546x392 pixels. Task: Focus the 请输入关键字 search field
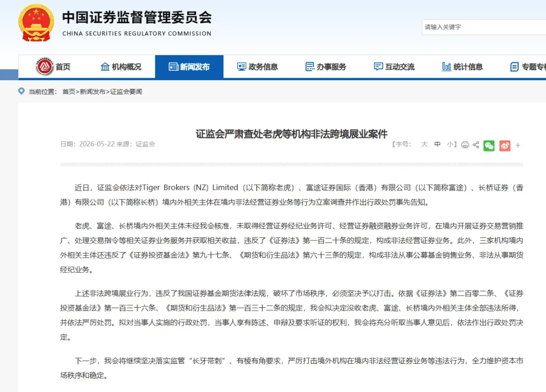point(484,27)
